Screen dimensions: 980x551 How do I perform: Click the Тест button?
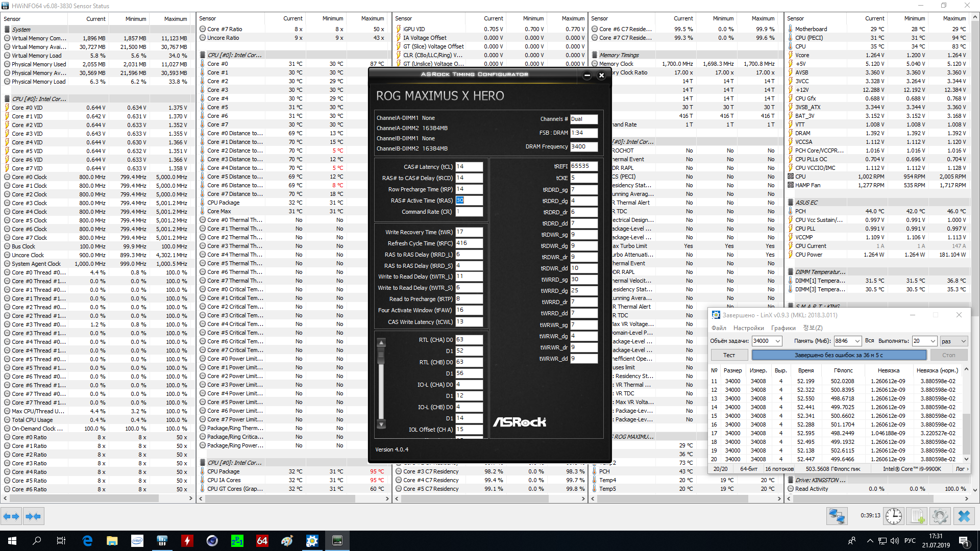729,355
